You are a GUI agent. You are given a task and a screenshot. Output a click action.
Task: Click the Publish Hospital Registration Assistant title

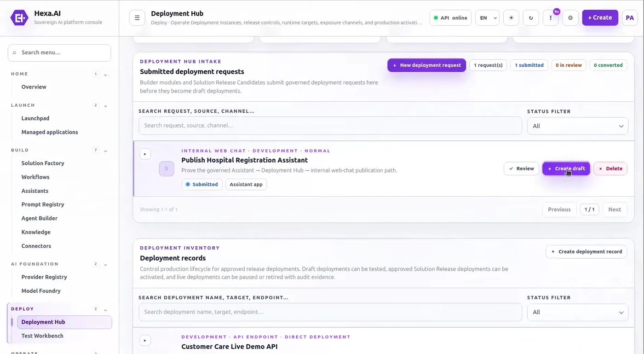tap(245, 160)
